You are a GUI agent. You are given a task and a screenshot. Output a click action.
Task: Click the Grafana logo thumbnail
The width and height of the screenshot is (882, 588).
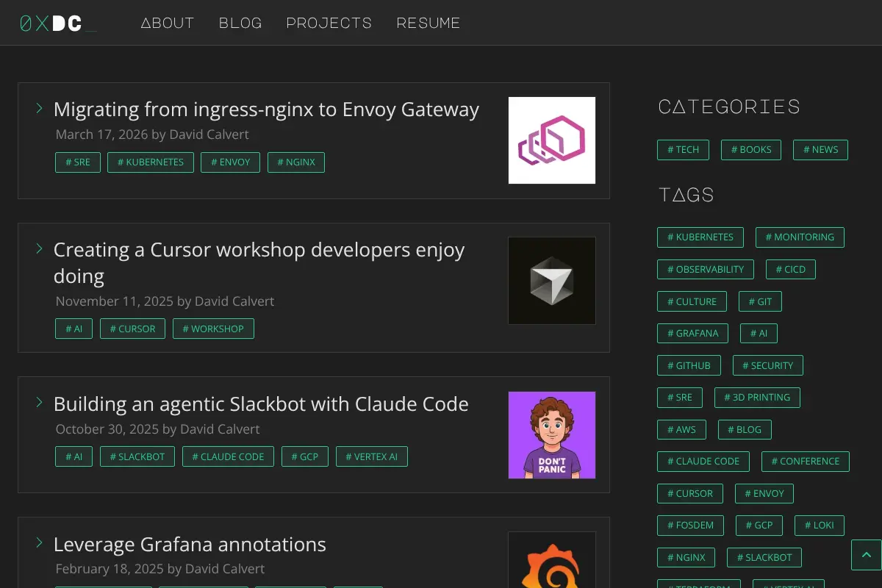point(552,560)
